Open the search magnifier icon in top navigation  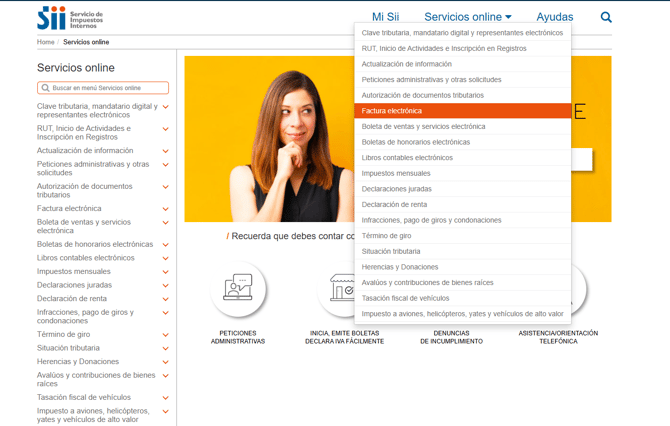606,17
